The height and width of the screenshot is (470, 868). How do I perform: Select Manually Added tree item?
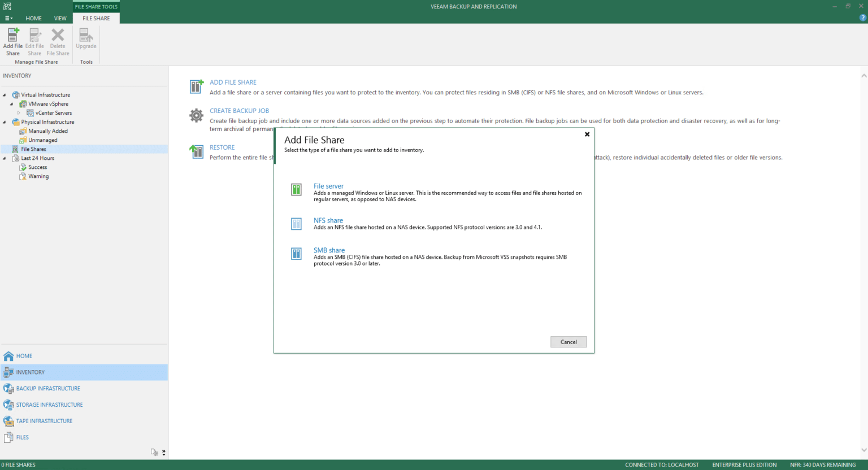(48, 131)
